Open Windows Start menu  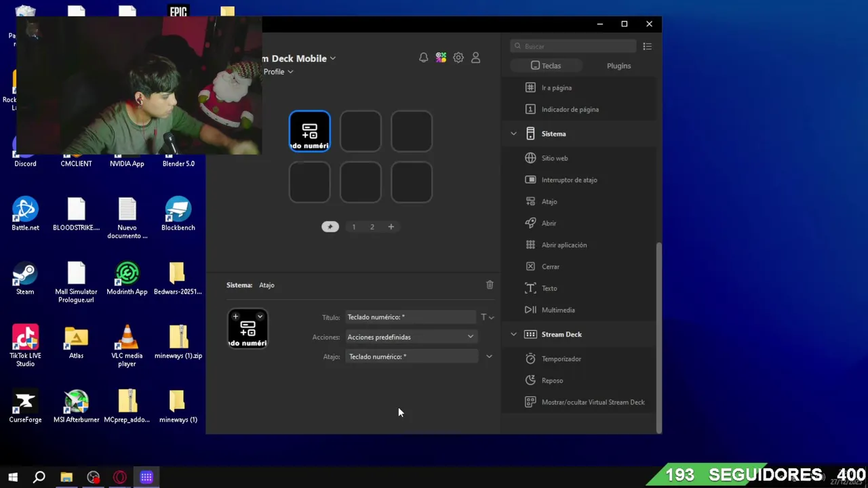(13, 477)
